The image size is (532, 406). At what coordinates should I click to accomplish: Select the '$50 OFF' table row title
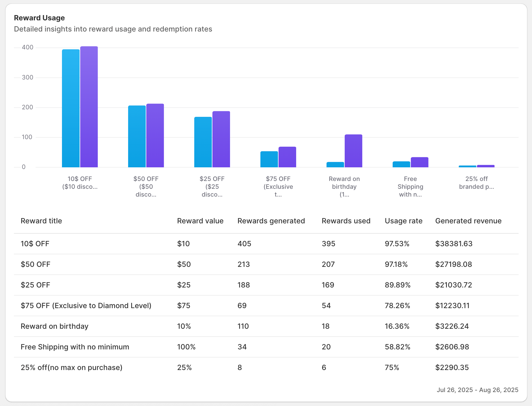35,264
